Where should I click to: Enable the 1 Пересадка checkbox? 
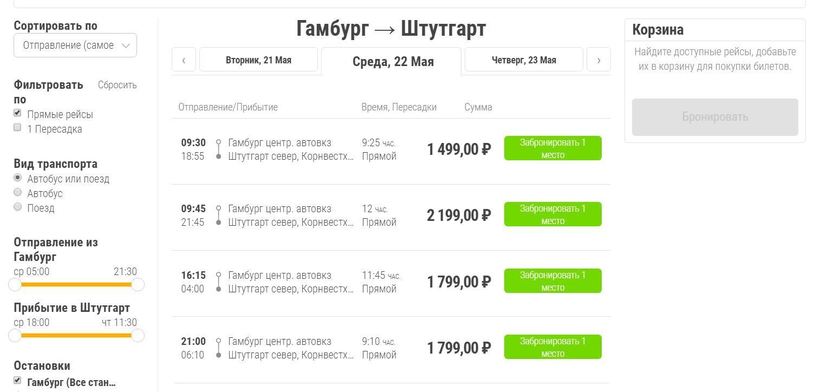coord(17,128)
